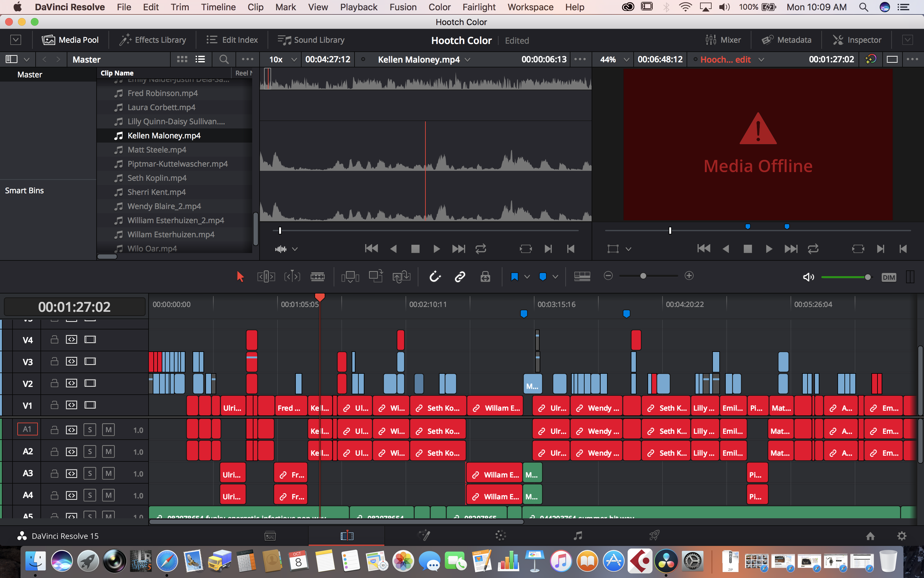Open the Timeline menu
Viewport: 924px width, 578px height.
pos(218,7)
